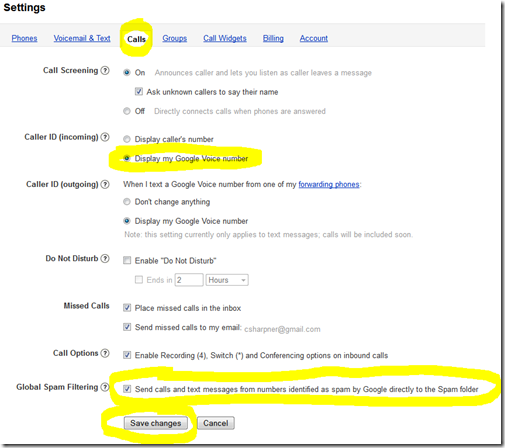Image resolution: width=505 pixels, height=448 pixels.
Task: Enable "Do Not Disturb" checkbox
Action: 127,260
